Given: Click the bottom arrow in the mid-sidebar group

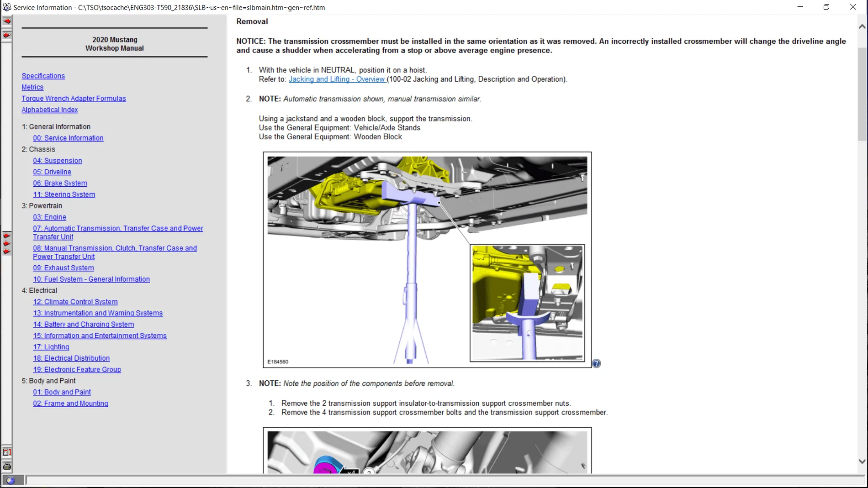Looking at the screenshot, I should (x=7, y=252).
